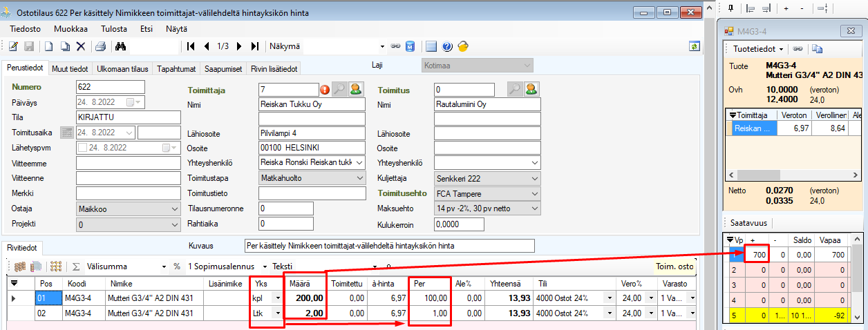Switch to the Saapumiset tab
The width and height of the screenshot is (868, 330).
point(223,69)
